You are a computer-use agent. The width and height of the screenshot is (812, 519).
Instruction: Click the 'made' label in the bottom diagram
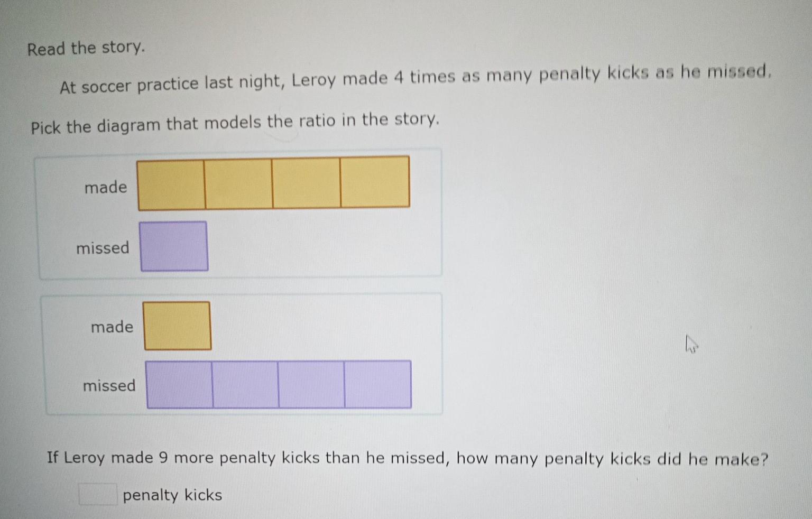click(x=112, y=327)
